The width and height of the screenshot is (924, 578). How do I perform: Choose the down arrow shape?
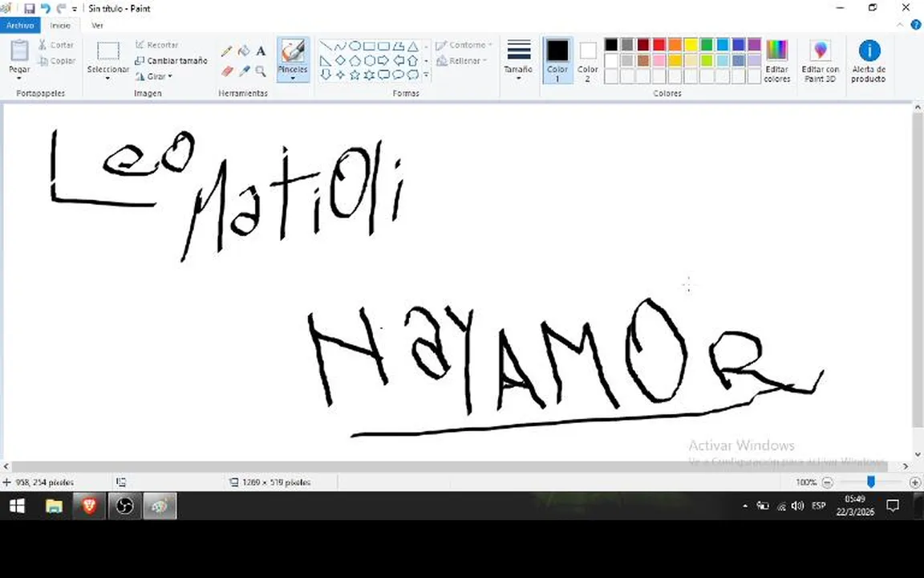(326, 75)
